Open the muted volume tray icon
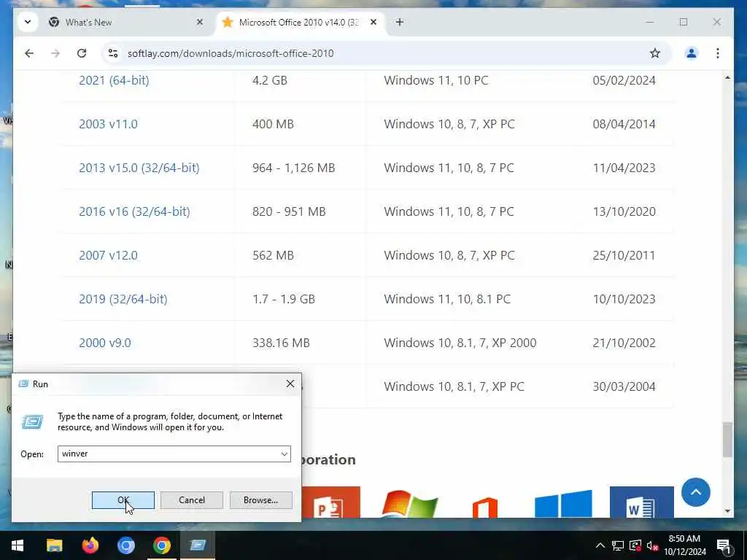 pos(653,545)
